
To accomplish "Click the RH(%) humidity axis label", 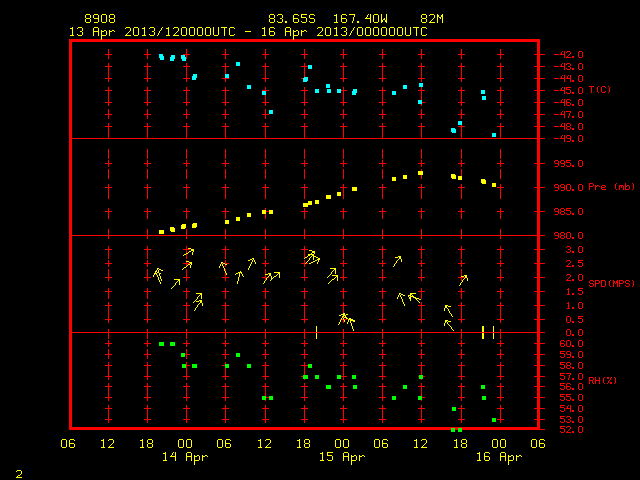I will pos(602,381).
